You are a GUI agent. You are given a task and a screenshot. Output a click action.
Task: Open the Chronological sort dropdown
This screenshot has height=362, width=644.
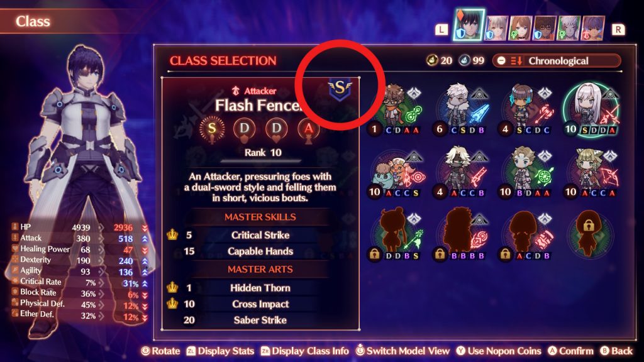[557, 61]
